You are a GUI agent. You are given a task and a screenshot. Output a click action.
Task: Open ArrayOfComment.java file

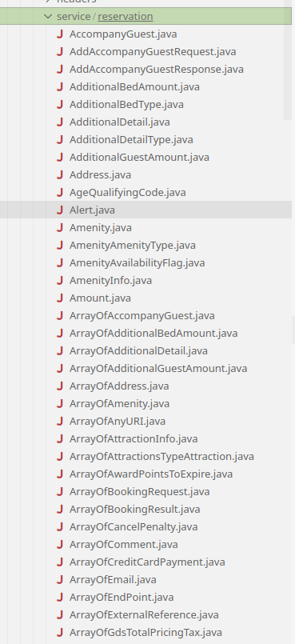tap(123, 545)
